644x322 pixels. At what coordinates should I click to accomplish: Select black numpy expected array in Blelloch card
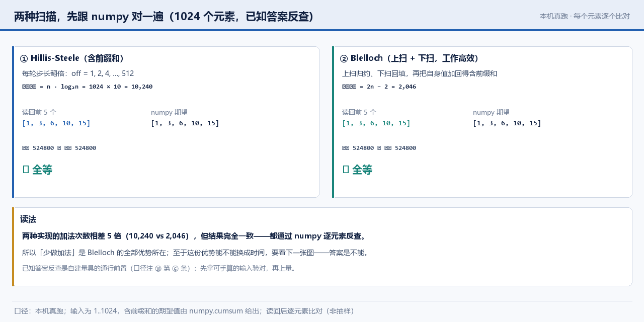(507, 123)
